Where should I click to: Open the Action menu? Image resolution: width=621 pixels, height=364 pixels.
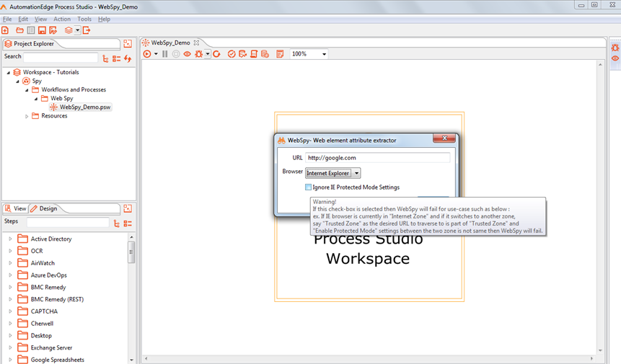coord(62,19)
